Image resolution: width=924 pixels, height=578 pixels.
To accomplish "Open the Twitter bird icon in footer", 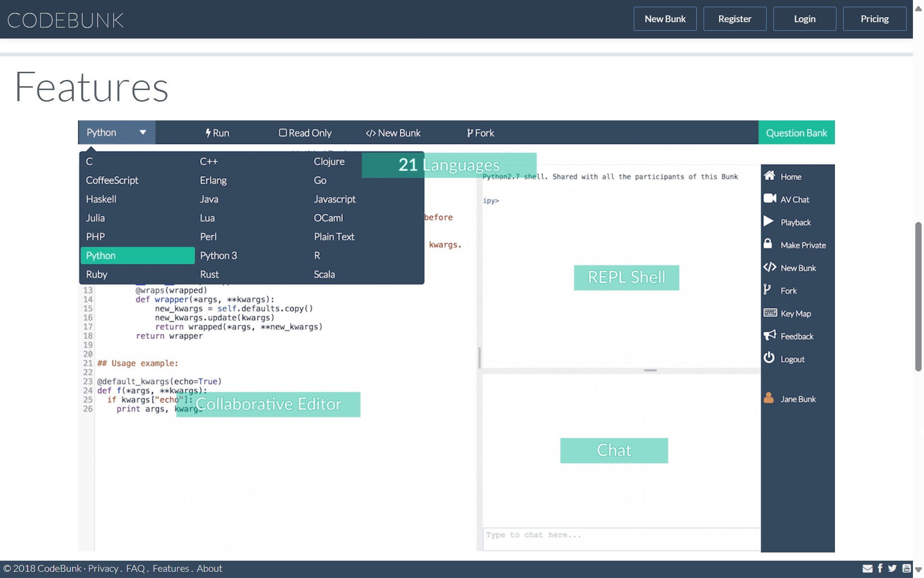I will 892,568.
